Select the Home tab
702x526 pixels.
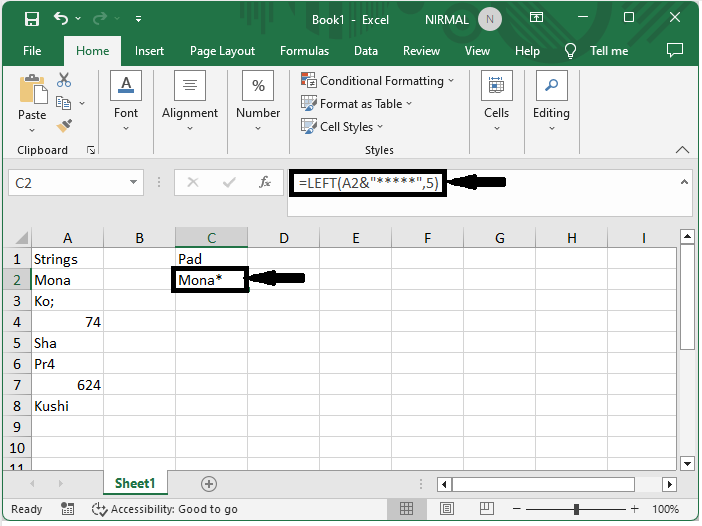click(x=92, y=51)
